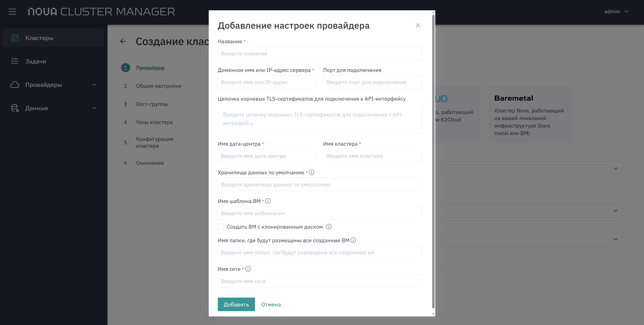Screen dimensions: 644x325
Task: Go to Окончание step
Action: click(x=150, y=163)
